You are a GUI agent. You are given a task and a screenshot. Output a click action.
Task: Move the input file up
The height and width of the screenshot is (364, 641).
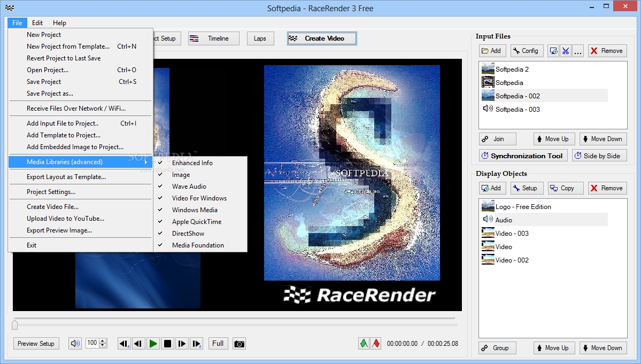pos(554,139)
